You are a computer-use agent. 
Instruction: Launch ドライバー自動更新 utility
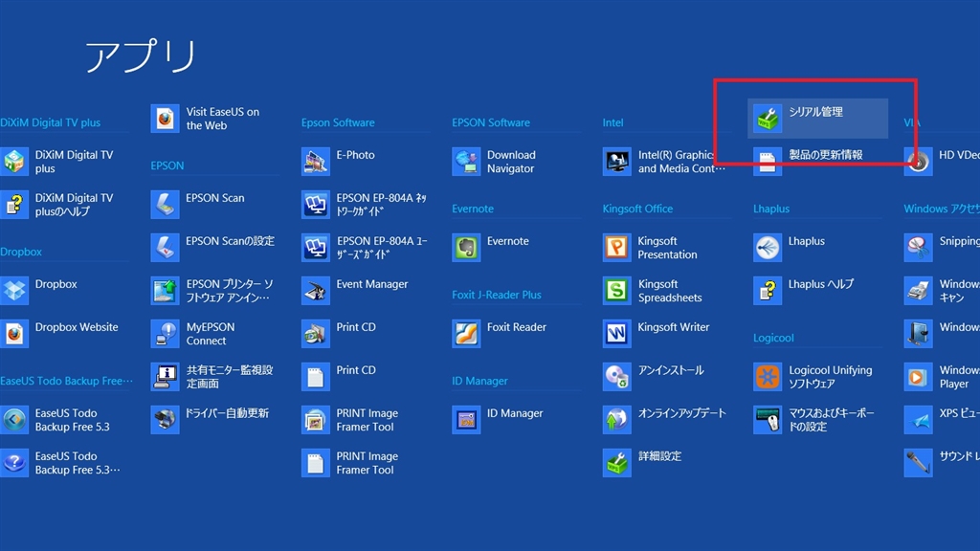(166, 419)
